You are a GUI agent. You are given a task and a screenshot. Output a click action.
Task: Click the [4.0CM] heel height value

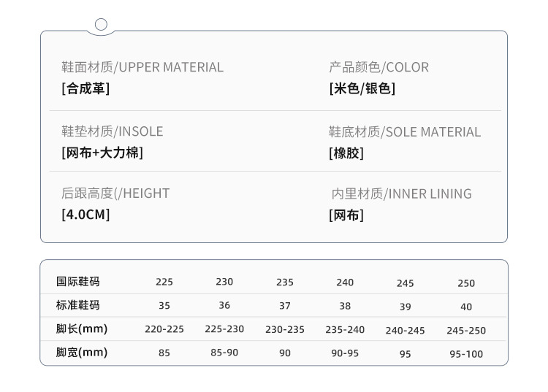pos(85,215)
